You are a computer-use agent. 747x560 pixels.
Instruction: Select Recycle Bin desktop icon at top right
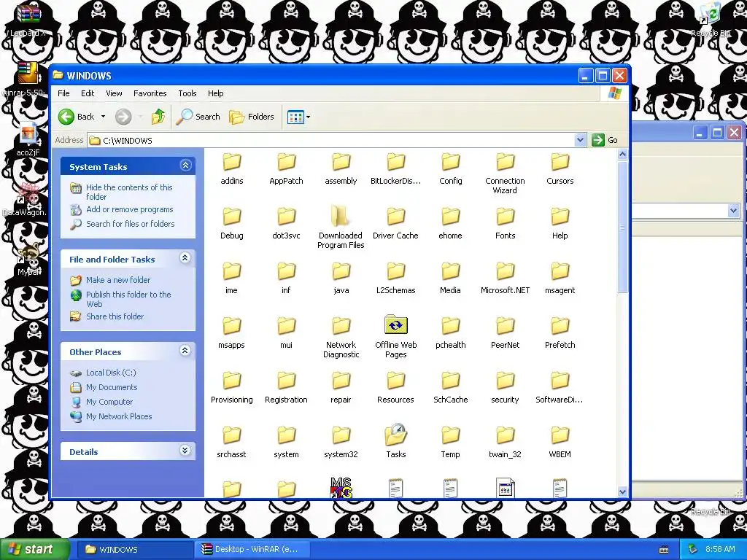pos(711,19)
